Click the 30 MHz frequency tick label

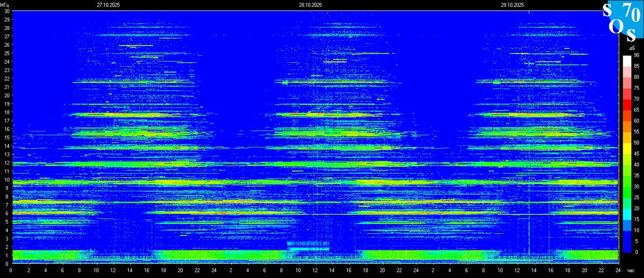(x=7, y=11)
